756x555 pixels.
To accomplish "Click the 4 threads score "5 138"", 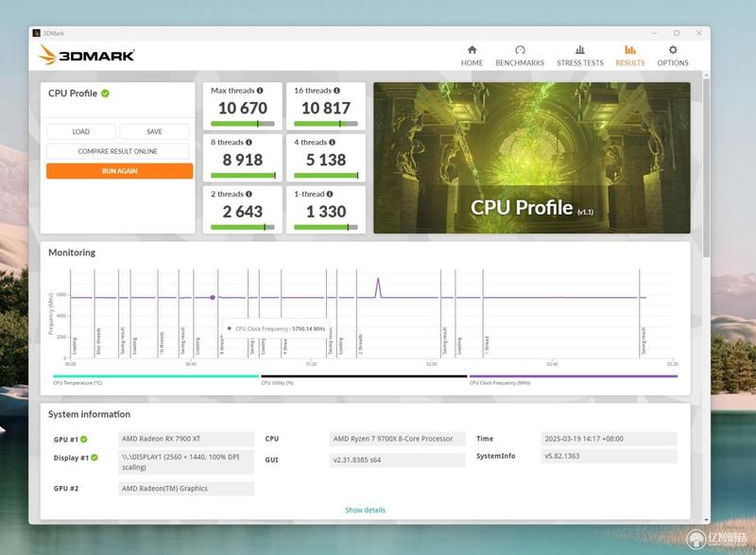I will pos(326,160).
